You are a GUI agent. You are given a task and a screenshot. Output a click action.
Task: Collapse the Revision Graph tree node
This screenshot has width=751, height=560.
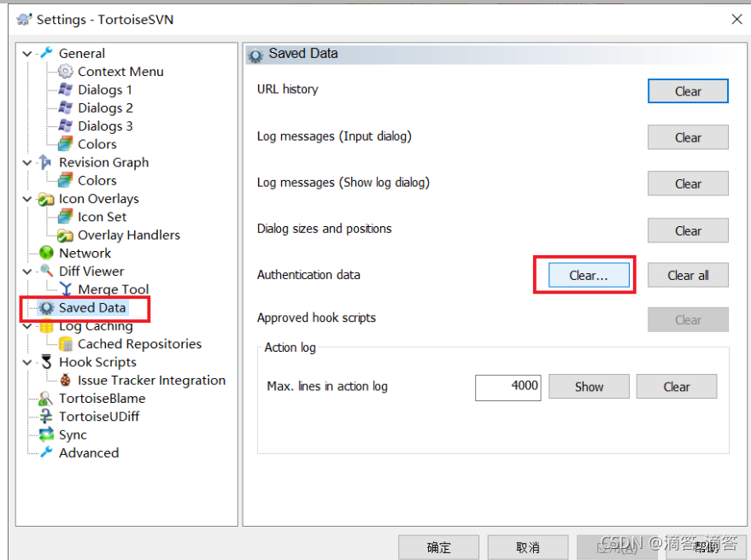(27, 163)
